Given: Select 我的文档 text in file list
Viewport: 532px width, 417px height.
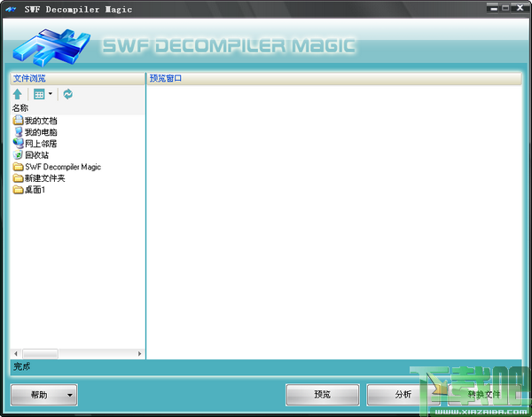Looking at the screenshot, I should point(41,121).
